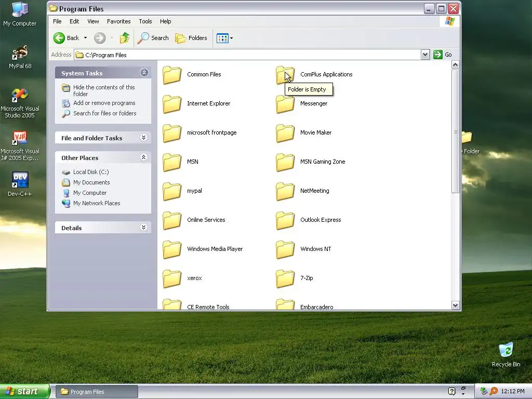Open the Views dropdown arrow
Viewport: 532px width, 399px height.
tap(231, 38)
